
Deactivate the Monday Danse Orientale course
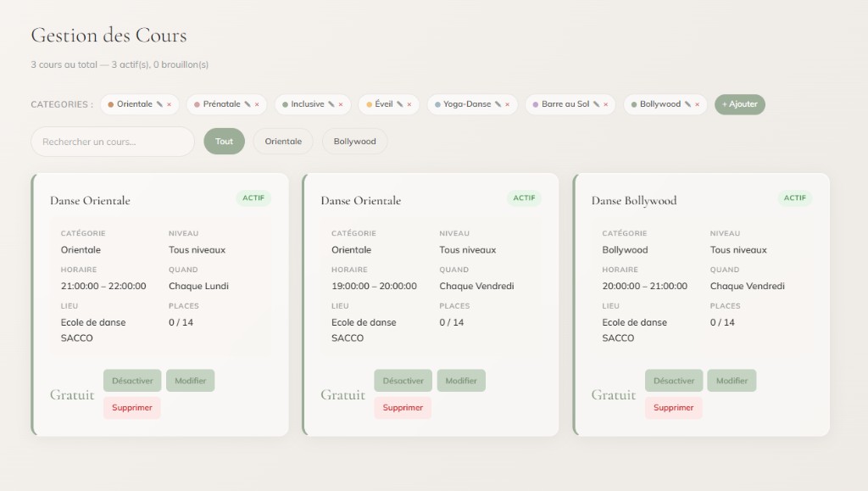(132, 381)
